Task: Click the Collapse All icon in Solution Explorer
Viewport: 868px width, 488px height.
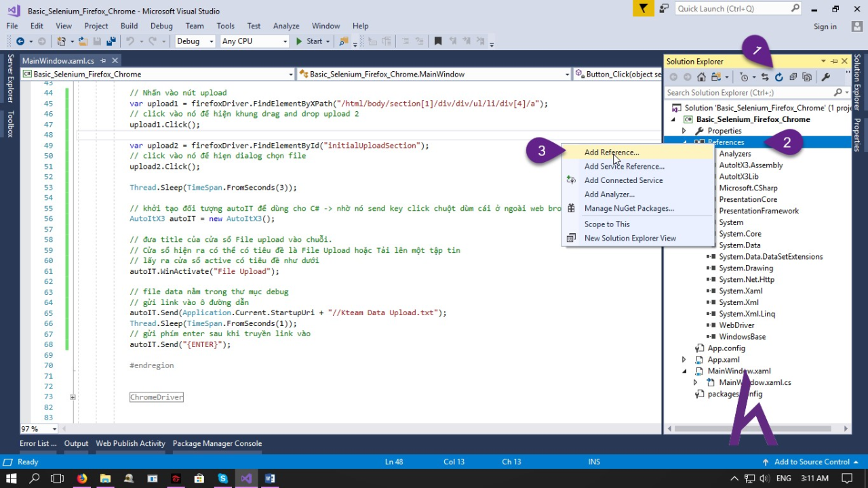Action: (x=793, y=77)
